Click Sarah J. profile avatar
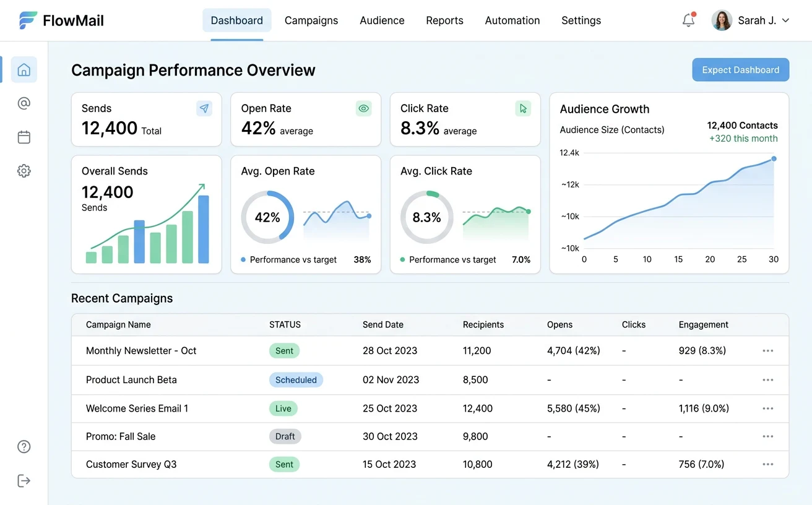Viewport: 812px width, 505px height. click(x=722, y=20)
